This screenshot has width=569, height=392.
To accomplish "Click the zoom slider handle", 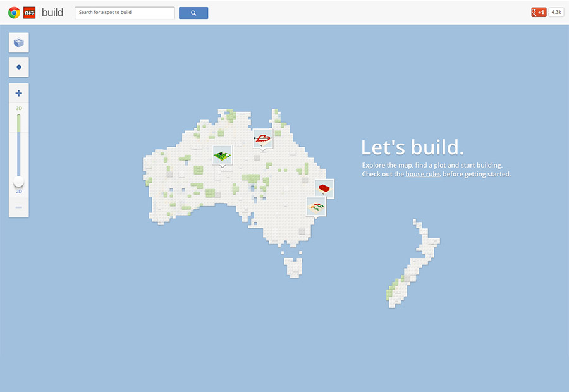I will point(18,181).
